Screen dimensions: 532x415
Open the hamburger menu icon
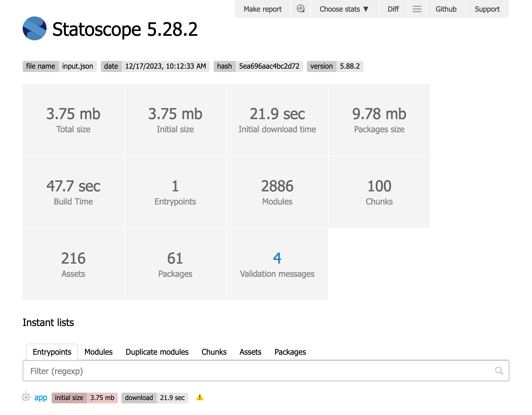(x=417, y=9)
